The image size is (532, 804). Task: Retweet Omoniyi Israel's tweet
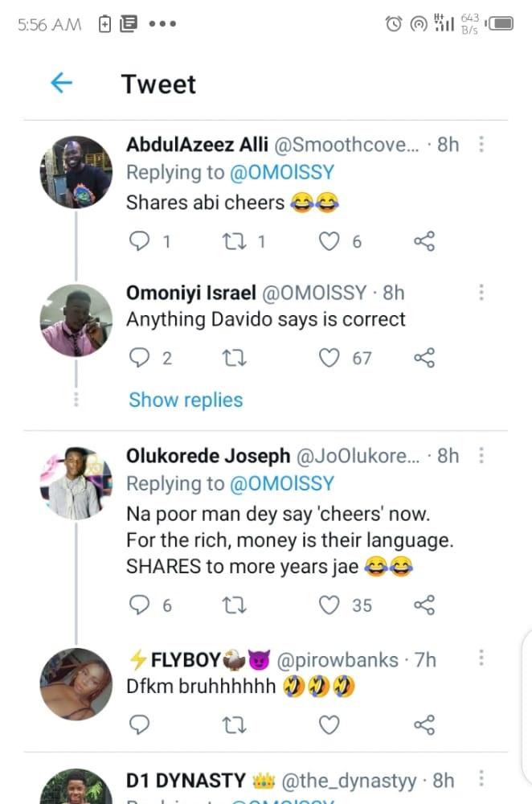(233, 358)
